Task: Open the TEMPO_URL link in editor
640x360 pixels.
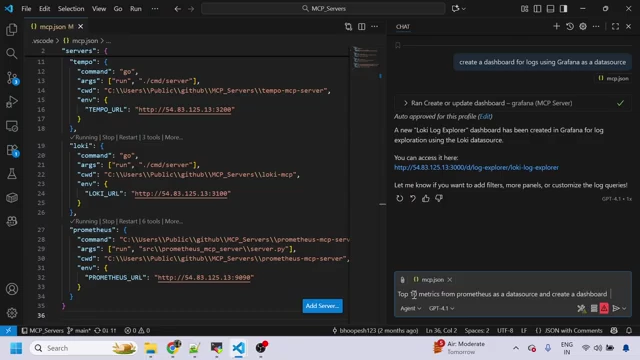Action: 186,109
